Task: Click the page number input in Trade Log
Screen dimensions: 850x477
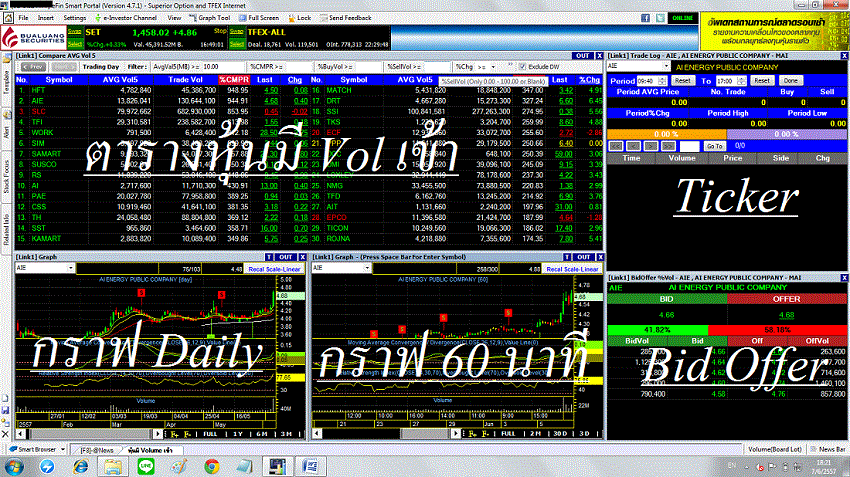Action: [x=690, y=146]
